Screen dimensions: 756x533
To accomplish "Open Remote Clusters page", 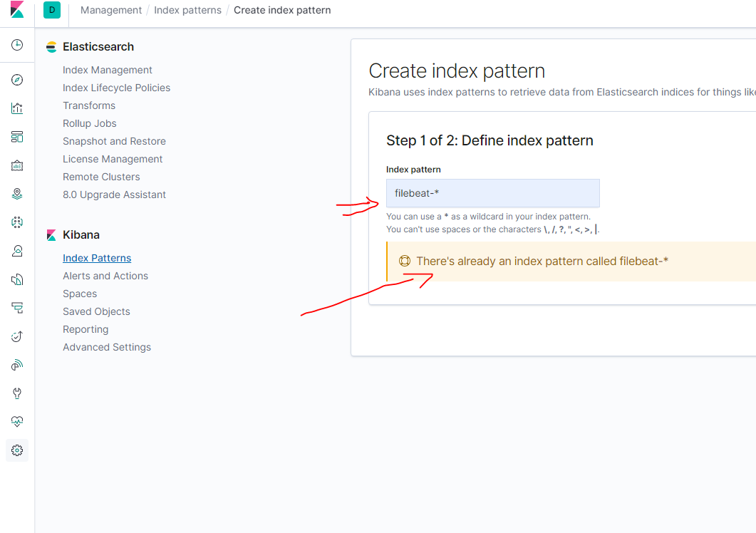I will tap(101, 177).
